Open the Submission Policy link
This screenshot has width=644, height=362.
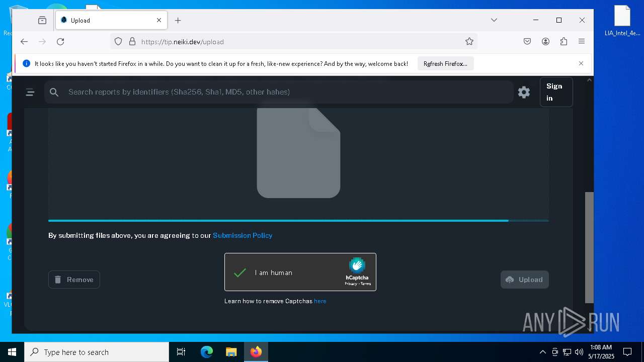click(243, 235)
